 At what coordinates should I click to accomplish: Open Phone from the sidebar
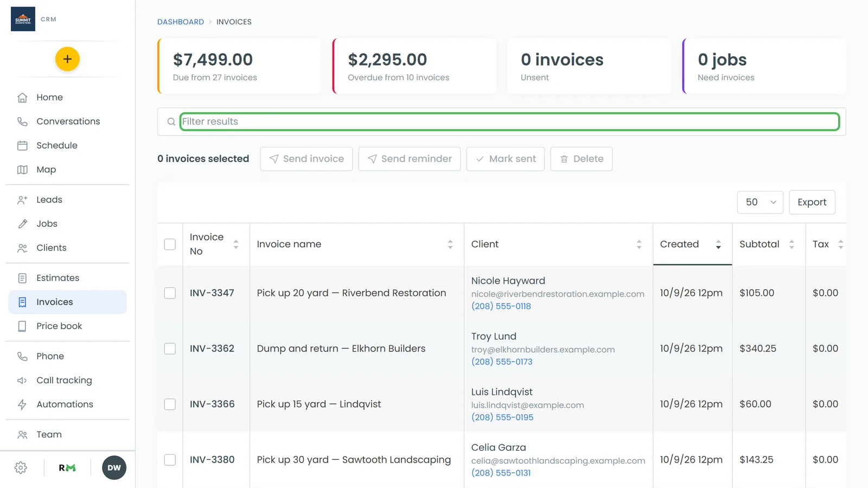[x=67, y=356]
